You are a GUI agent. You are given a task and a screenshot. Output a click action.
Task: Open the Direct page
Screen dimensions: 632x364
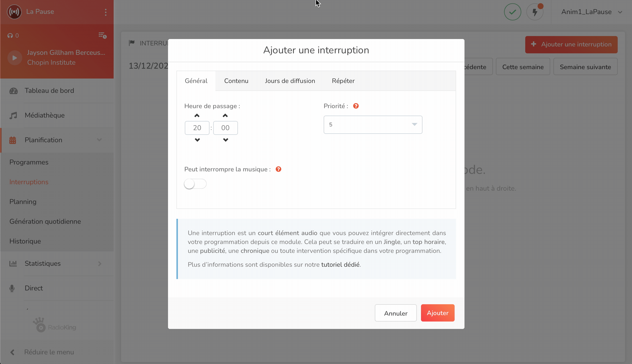[34, 288]
